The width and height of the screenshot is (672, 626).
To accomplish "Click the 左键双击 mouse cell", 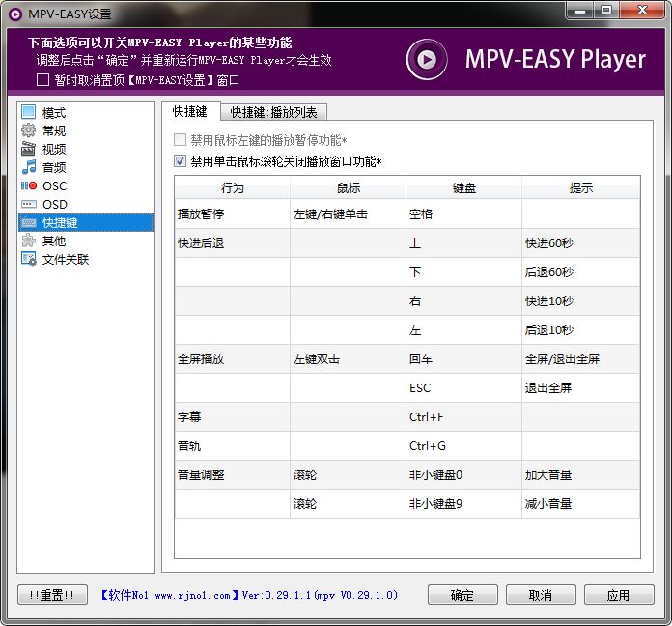I will tap(348, 358).
